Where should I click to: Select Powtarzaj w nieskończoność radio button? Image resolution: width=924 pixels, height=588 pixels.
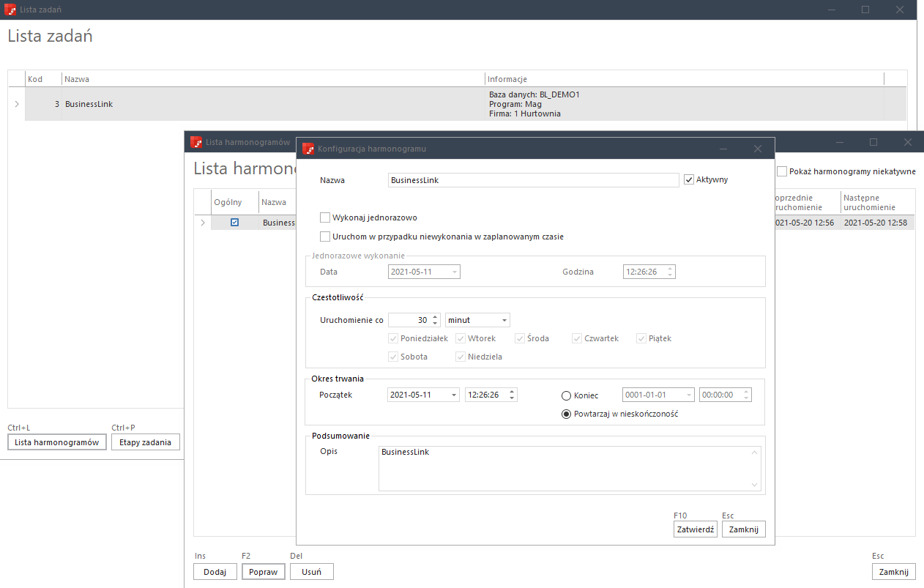click(x=566, y=414)
